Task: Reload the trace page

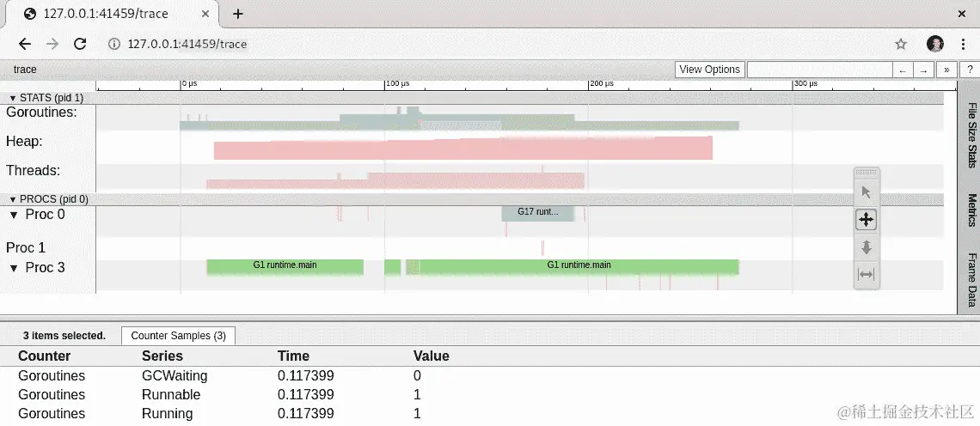Action: click(x=80, y=44)
